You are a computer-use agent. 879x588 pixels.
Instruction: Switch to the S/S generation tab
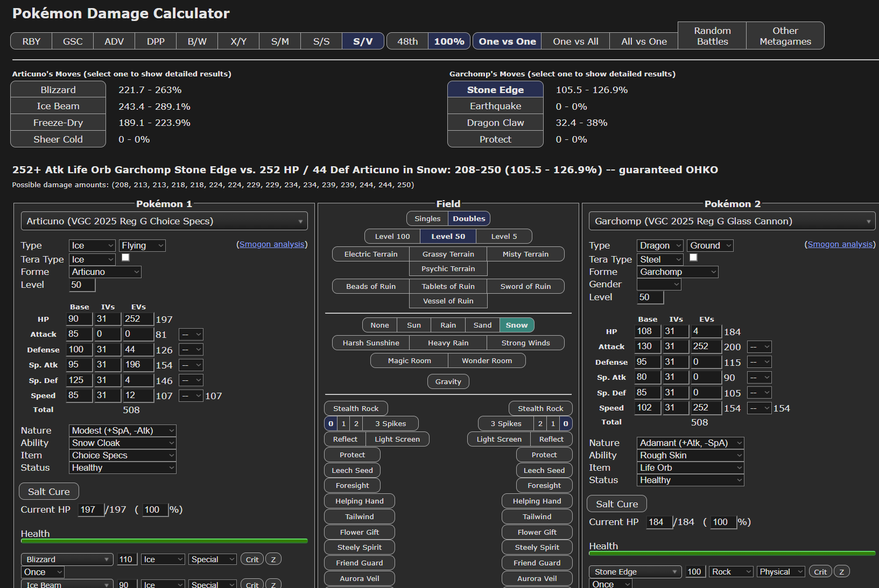point(321,41)
